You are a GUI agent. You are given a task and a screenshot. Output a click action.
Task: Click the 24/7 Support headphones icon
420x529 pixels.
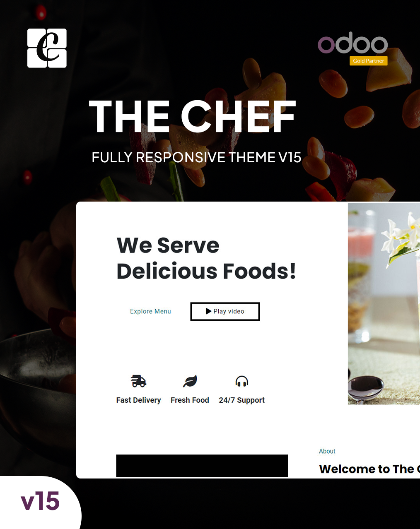(242, 381)
